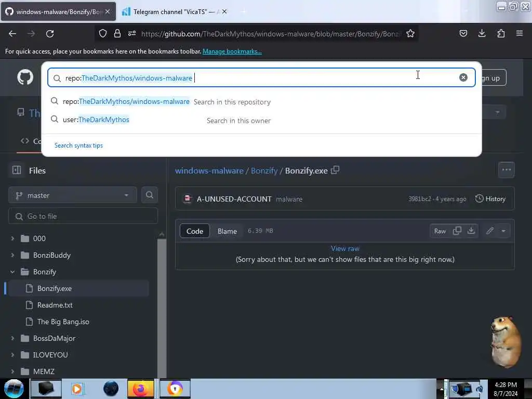This screenshot has width=532, height=399.
Task: Collapse the file tree panel icon
Action: click(17, 170)
